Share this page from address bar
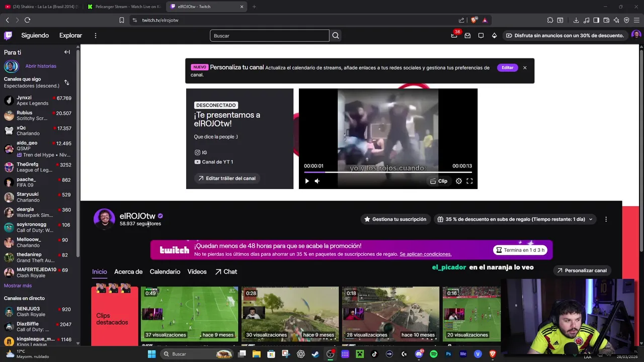This screenshot has height=362, width=644. (x=461, y=20)
